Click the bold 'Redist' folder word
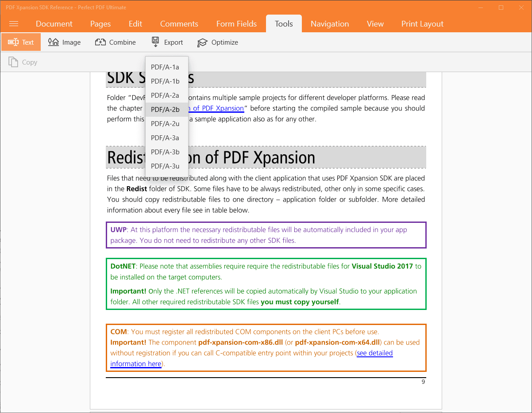The image size is (532, 413). click(x=137, y=189)
